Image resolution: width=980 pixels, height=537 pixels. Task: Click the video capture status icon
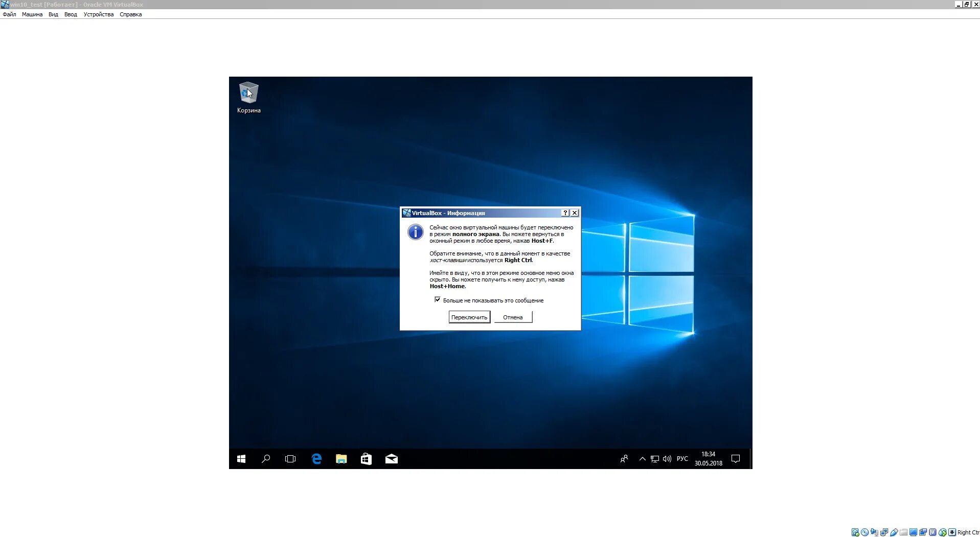923,532
